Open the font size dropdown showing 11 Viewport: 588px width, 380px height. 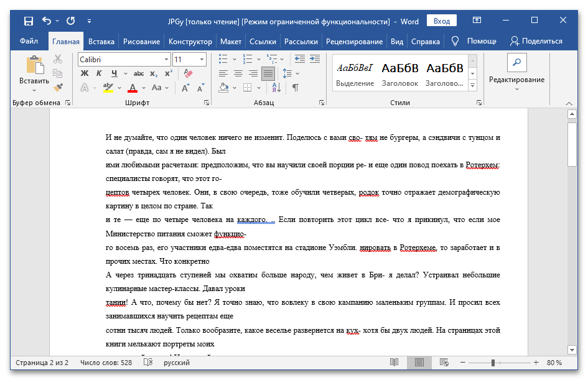coord(202,60)
